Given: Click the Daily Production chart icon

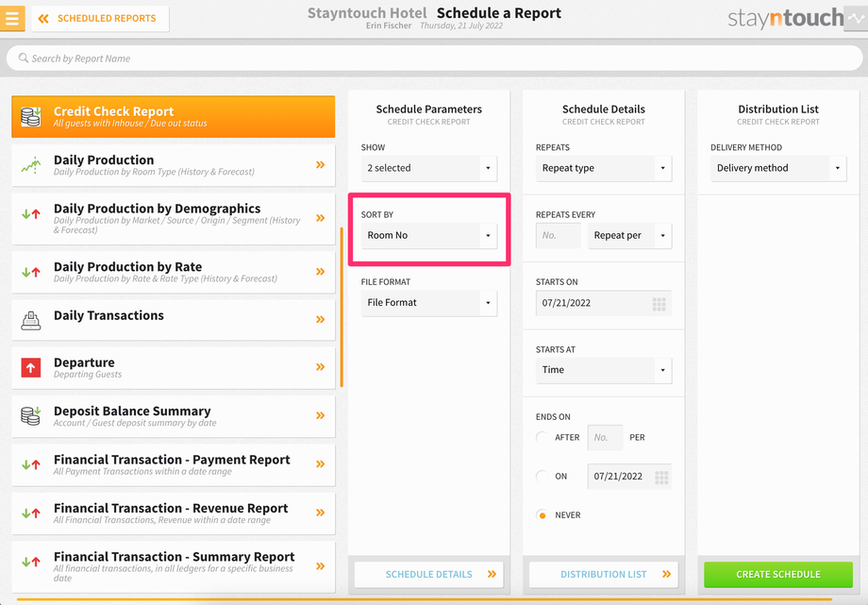Looking at the screenshot, I should pyautogui.click(x=31, y=164).
